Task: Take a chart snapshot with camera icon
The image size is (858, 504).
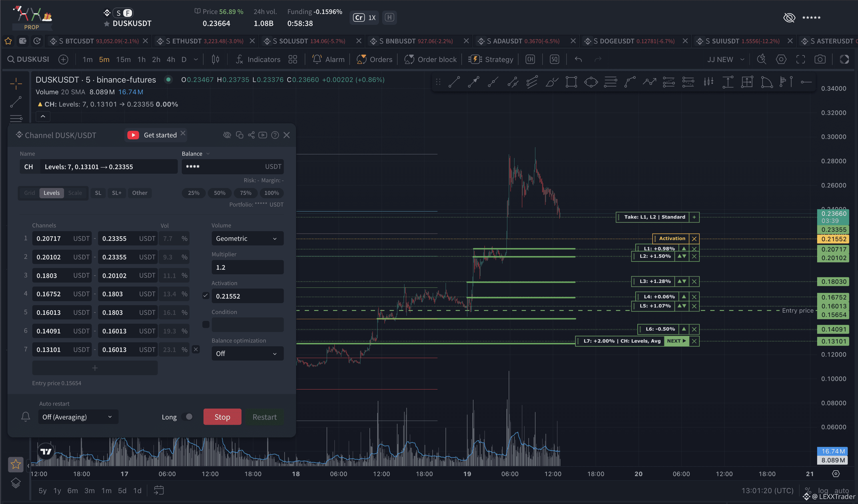Action: point(820,59)
